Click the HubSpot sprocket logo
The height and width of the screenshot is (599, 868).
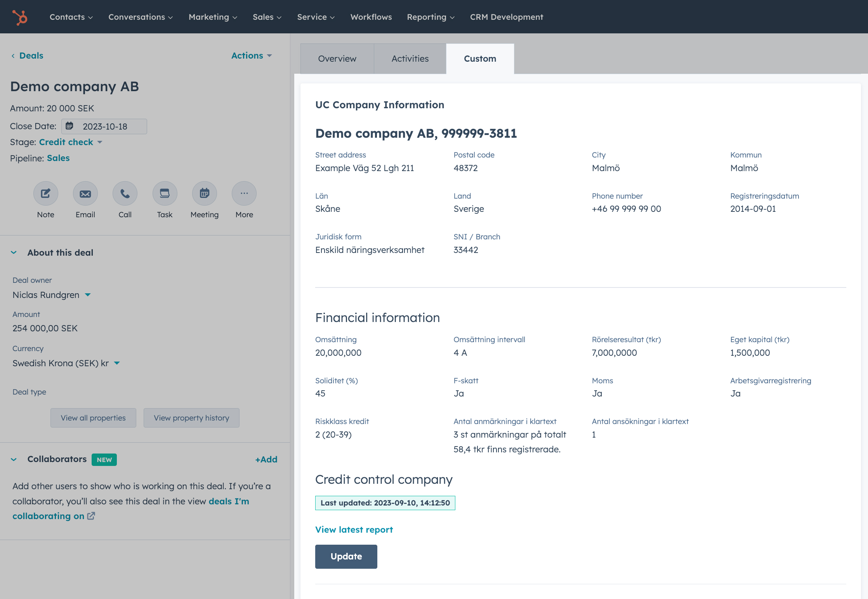tap(20, 17)
